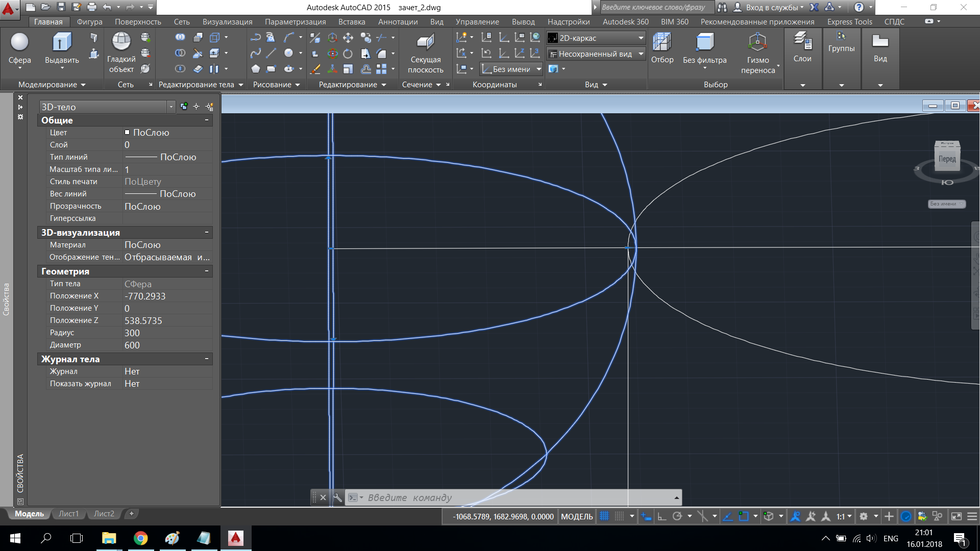Collapse the Журнал тела section
The image size is (980, 551).
coord(207,359)
